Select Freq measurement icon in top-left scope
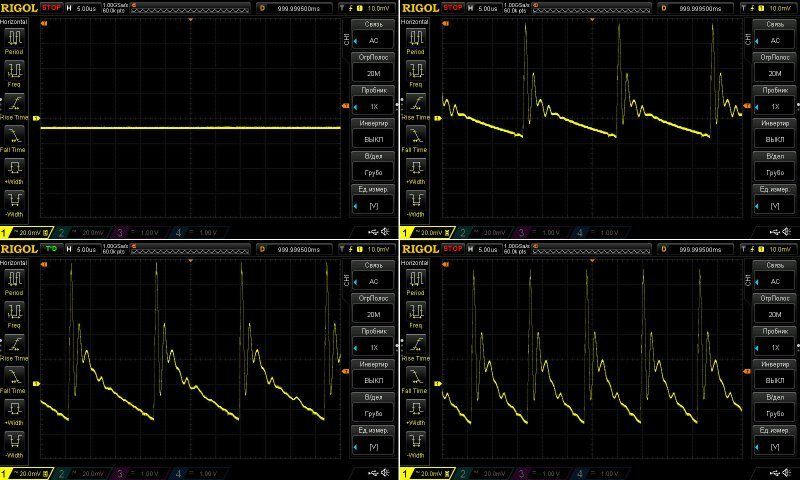 15,71
